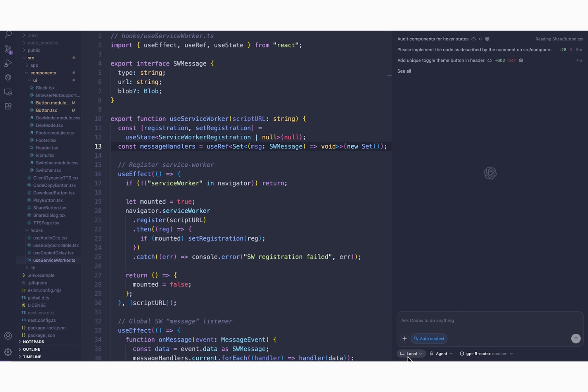The width and height of the screenshot is (588, 392).
Task: Expand the OUTLINE section
Action: (31, 350)
